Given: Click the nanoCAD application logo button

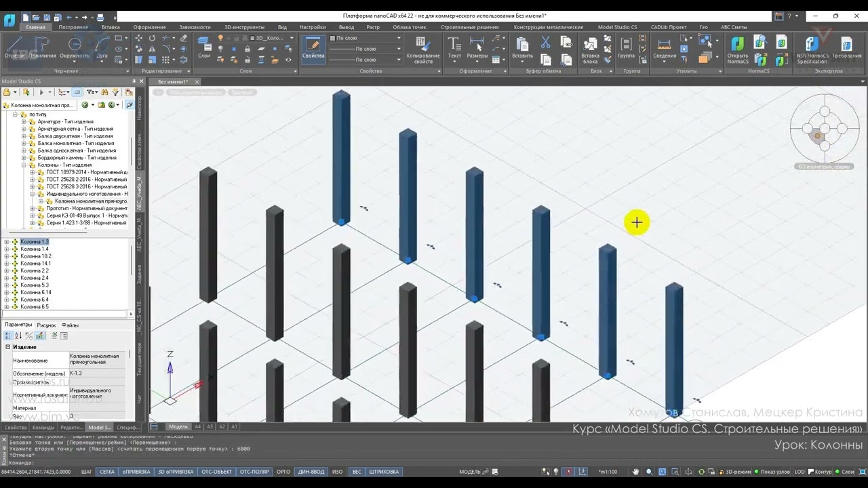Looking at the screenshot, I should point(9,20).
